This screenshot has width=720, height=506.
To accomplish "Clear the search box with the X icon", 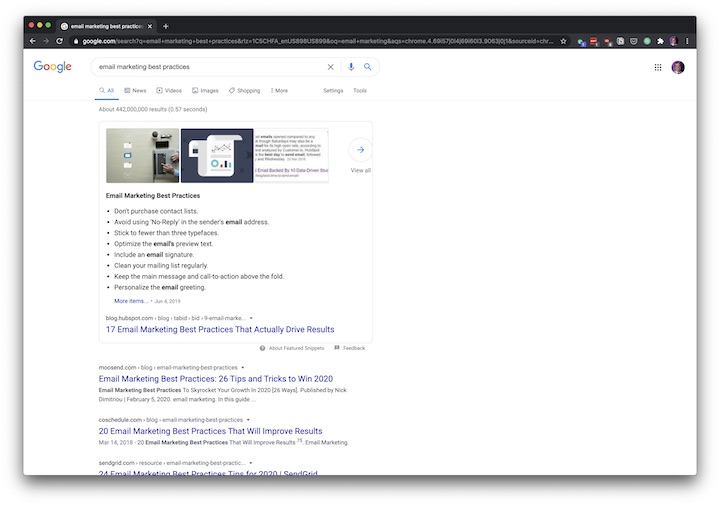I will 331,67.
